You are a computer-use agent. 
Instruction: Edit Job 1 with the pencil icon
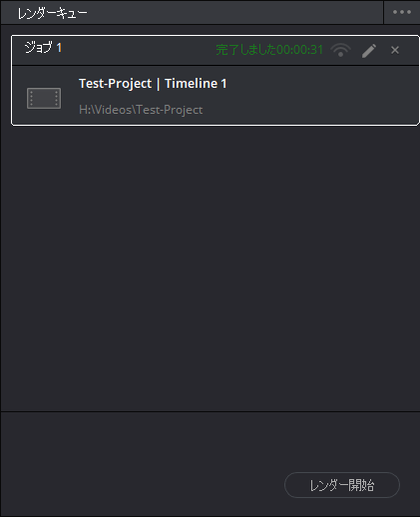(x=369, y=51)
